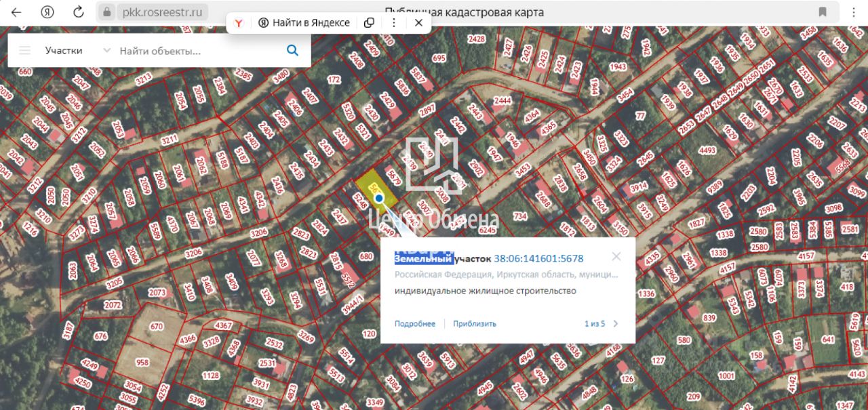The image size is (868, 410).
Task: Go back with the browser back arrow
Action: (16, 12)
